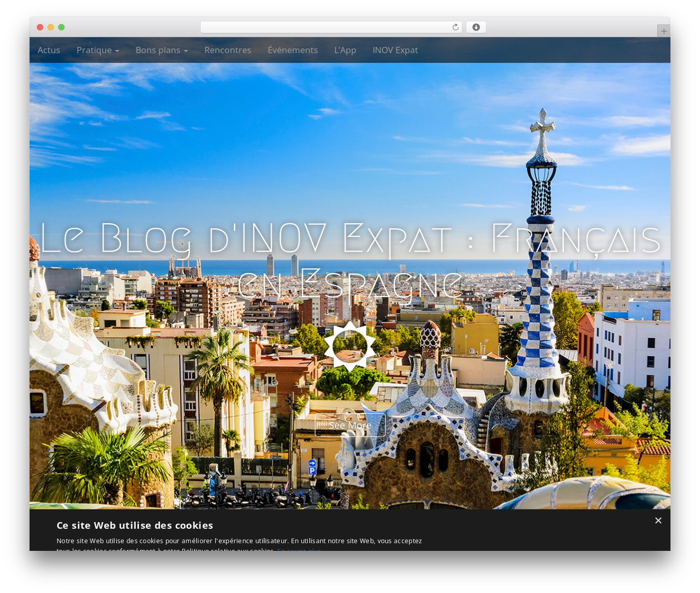Click the sun logo in the hero
The image size is (700, 593).
tap(350, 346)
